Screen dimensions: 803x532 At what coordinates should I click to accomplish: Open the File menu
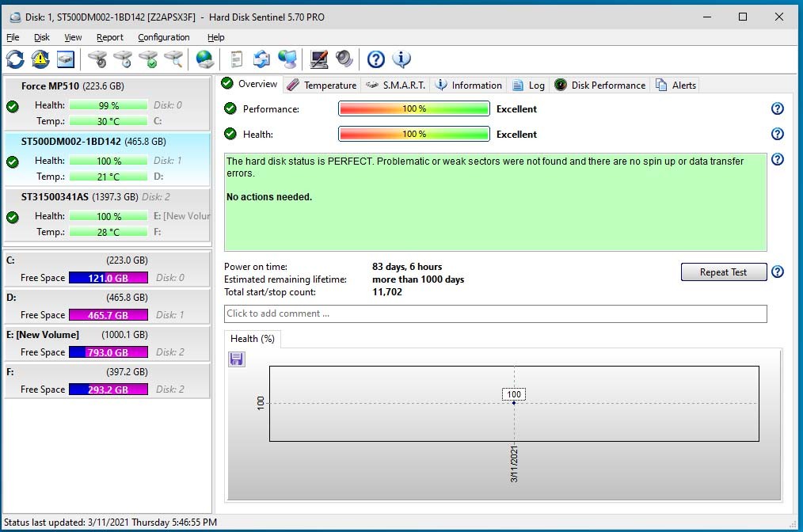(13, 37)
